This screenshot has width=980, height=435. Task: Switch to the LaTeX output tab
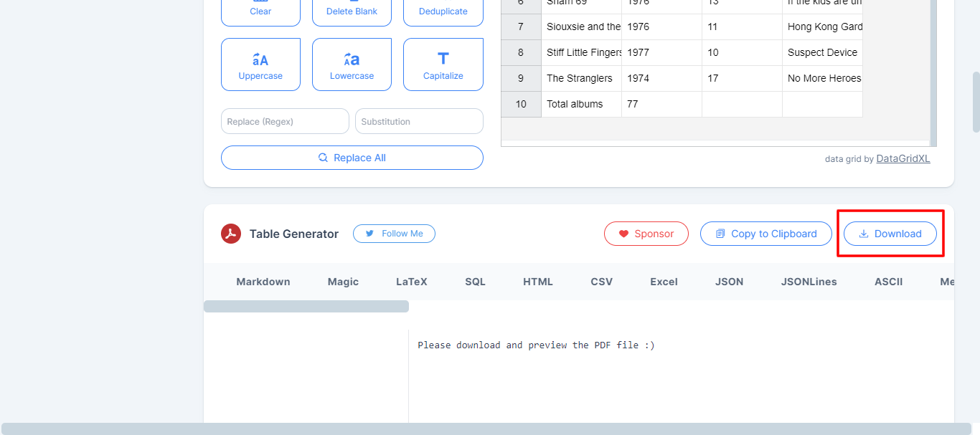411,282
